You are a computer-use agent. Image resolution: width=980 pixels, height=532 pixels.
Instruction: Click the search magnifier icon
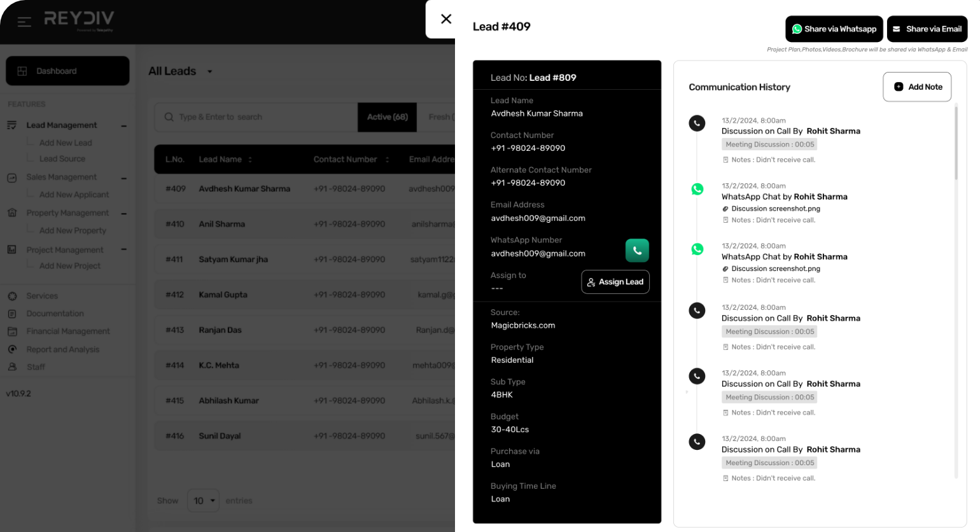point(169,117)
